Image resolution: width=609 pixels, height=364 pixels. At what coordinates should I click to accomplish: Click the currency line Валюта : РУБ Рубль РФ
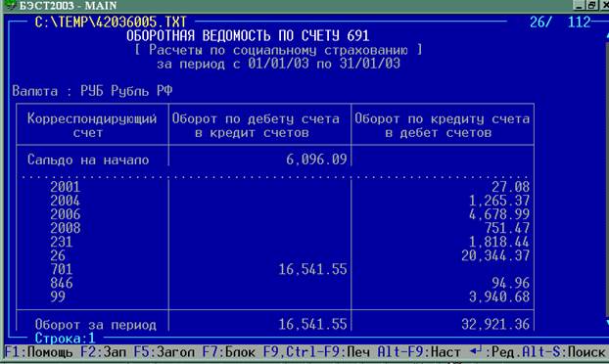(92, 91)
